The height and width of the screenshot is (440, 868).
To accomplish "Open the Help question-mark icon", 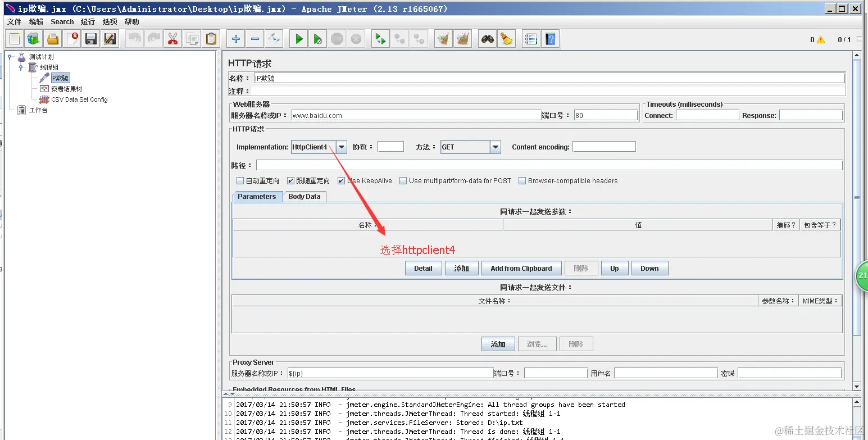I will pos(551,39).
